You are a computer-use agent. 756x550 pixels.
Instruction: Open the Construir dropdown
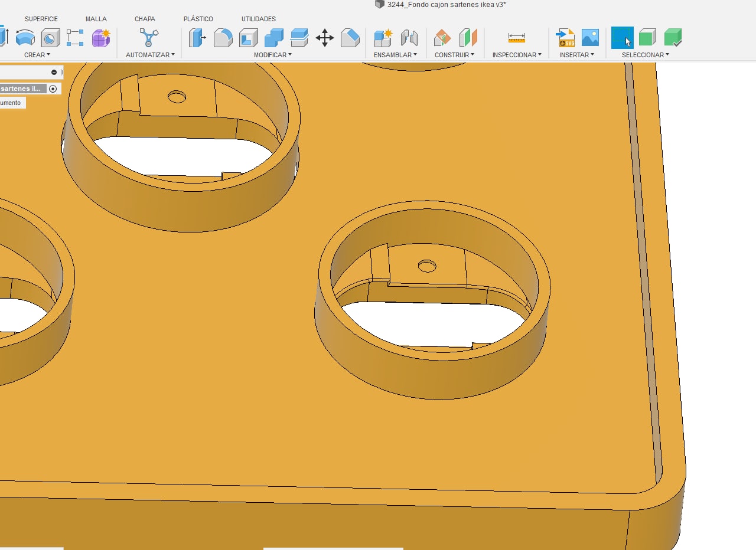point(455,55)
